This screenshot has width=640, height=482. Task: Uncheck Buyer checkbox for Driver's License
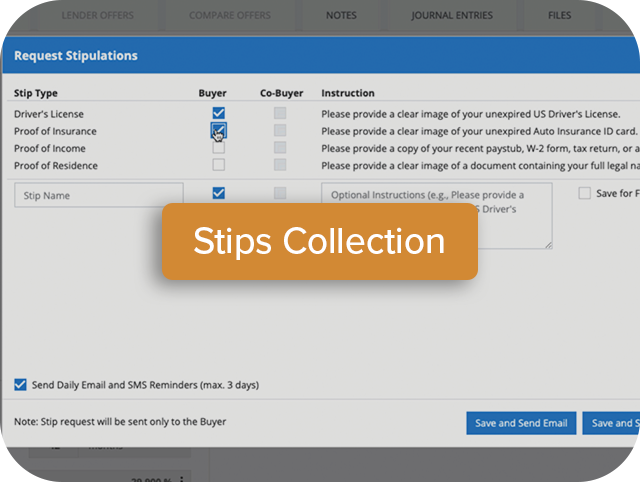(218, 114)
